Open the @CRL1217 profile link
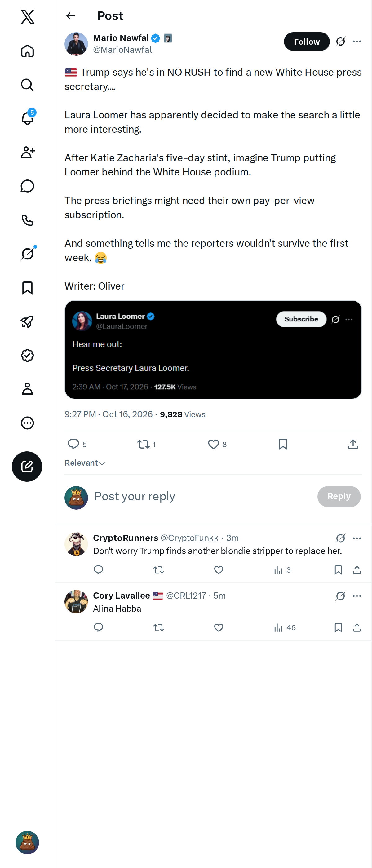Screen dimensions: 372x868 [x=186, y=596]
